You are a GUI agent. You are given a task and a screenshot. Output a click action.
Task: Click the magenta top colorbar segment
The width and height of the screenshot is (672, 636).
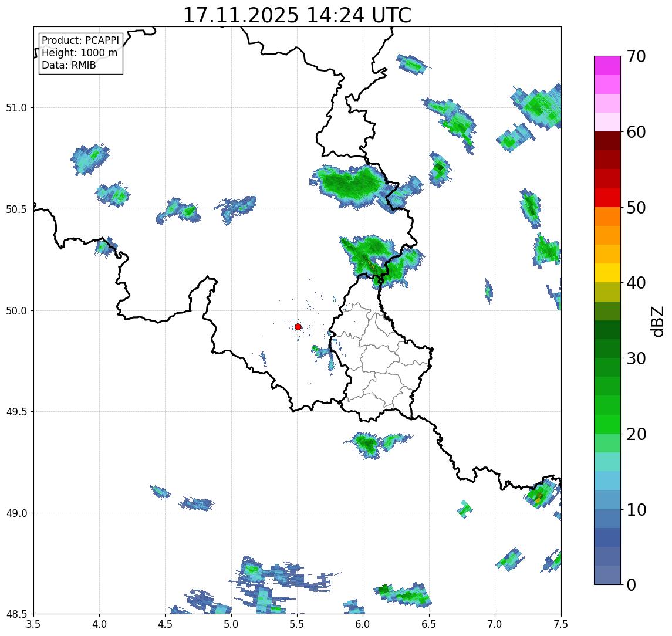(607, 66)
